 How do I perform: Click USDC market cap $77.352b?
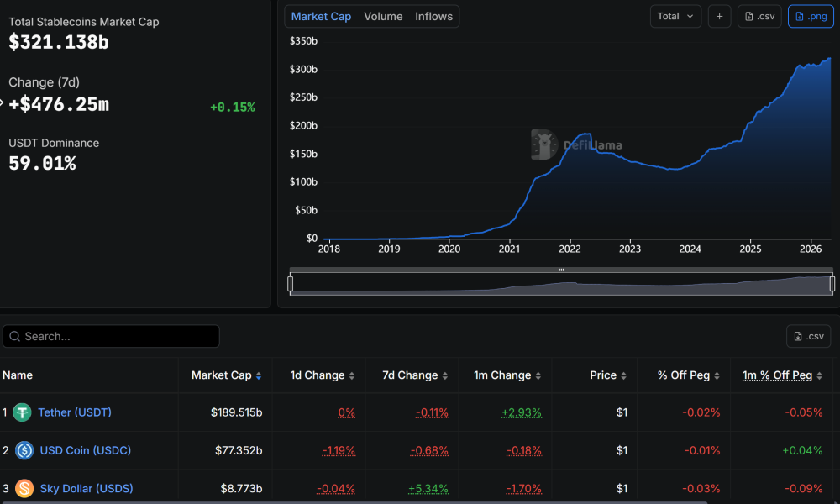point(239,450)
